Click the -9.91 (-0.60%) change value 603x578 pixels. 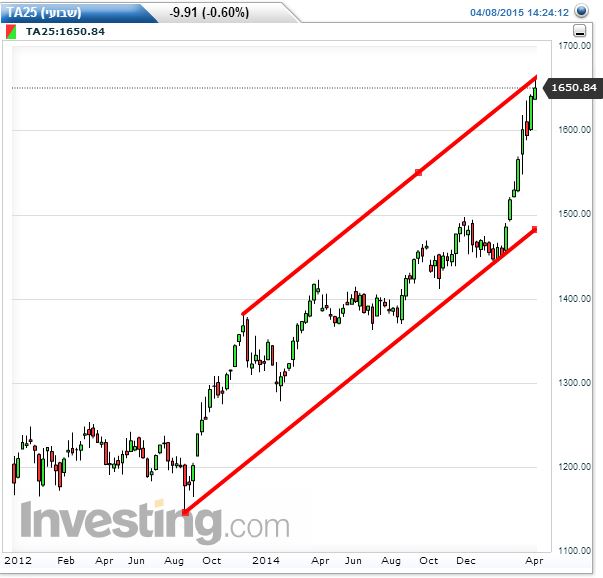click(209, 12)
